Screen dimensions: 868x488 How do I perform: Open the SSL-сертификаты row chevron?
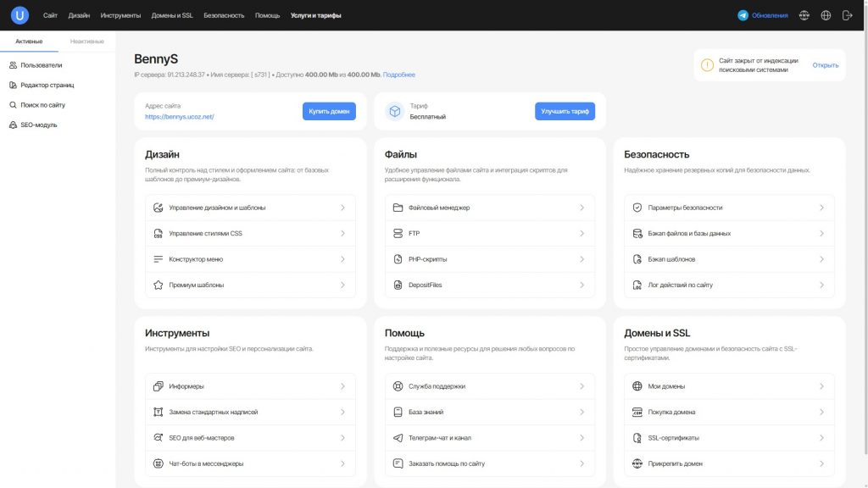tap(821, 438)
